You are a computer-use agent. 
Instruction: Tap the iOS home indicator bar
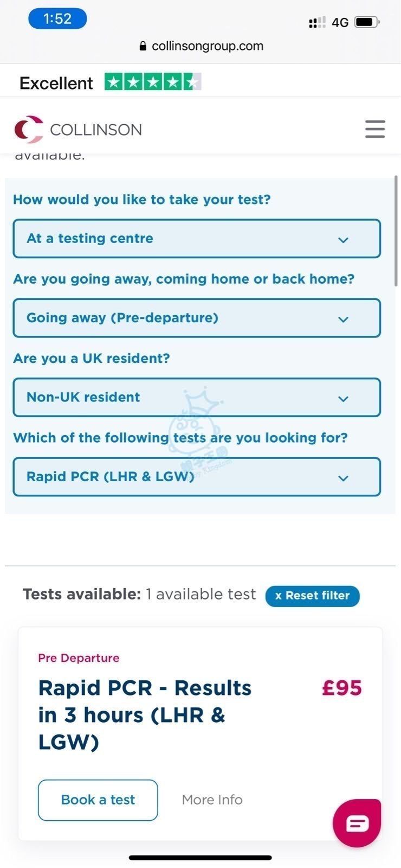pos(200,858)
